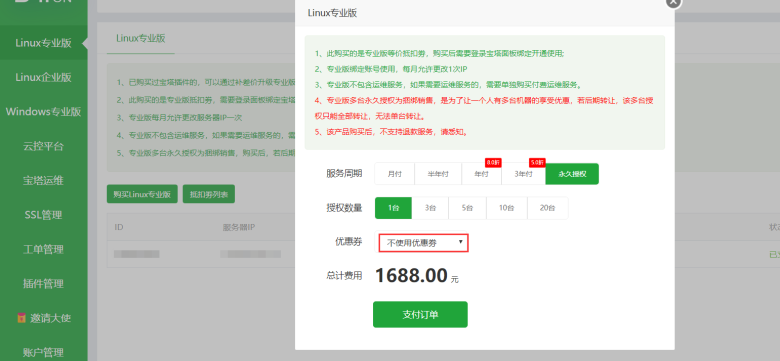This screenshot has height=361, width=780.
Task: Go to 云控平台 in the sidebar
Action: coord(43,146)
